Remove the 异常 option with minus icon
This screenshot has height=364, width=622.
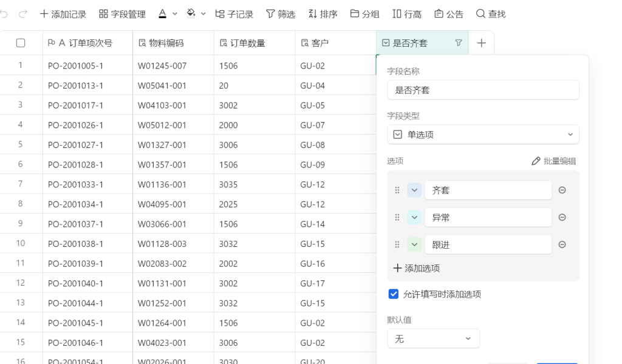[562, 217]
